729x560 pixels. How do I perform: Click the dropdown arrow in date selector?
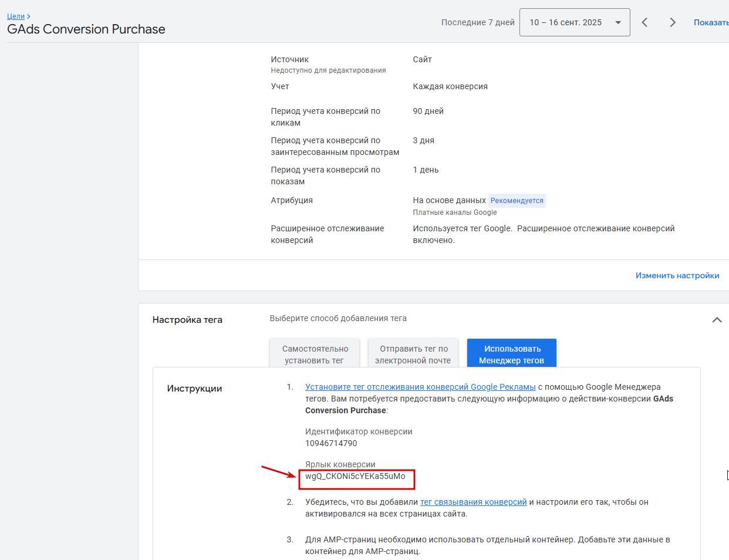click(618, 23)
